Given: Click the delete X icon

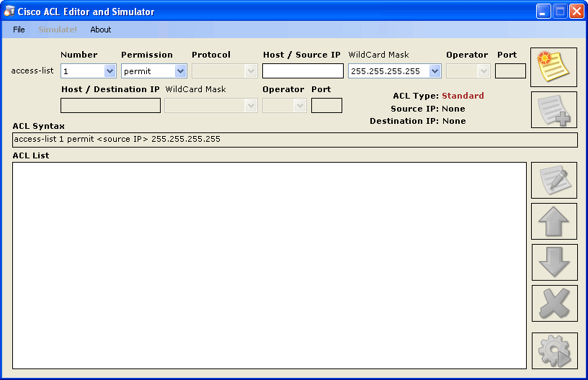Looking at the screenshot, I should [x=553, y=303].
